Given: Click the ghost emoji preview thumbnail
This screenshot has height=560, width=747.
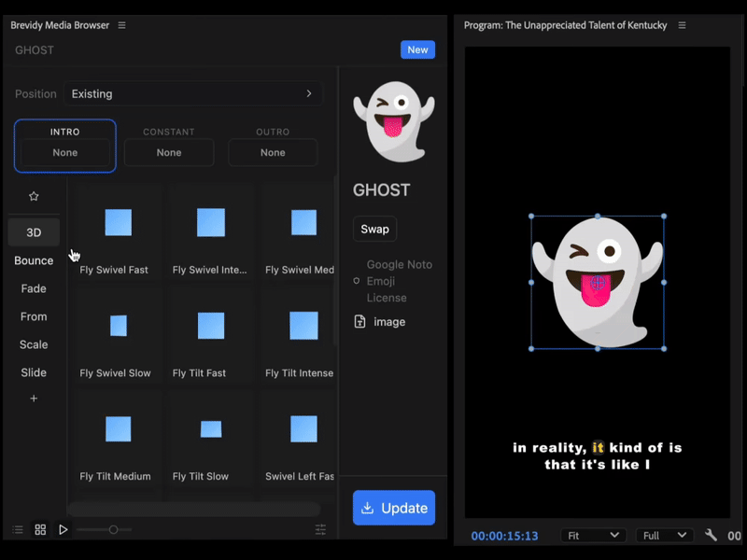Looking at the screenshot, I should tap(394, 121).
